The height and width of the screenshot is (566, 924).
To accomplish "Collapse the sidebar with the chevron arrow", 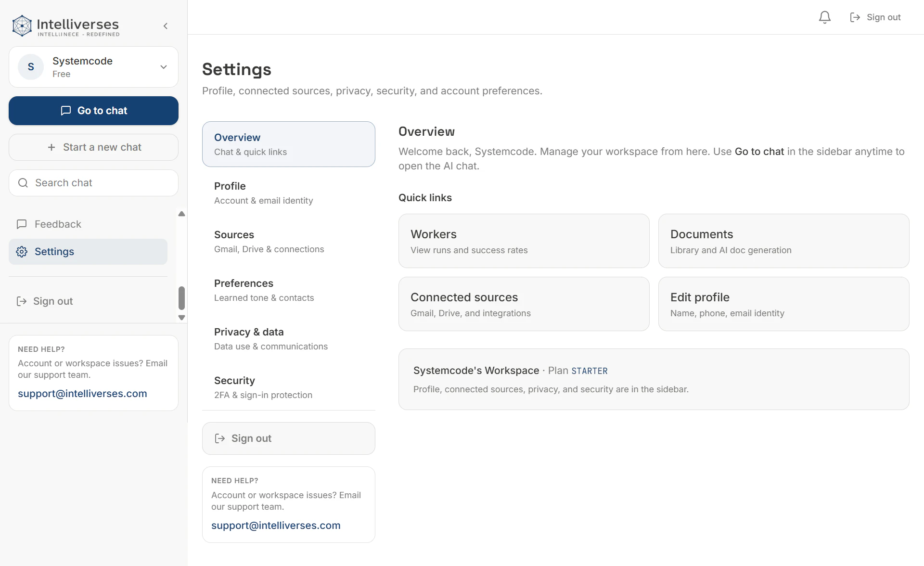I will (x=166, y=26).
